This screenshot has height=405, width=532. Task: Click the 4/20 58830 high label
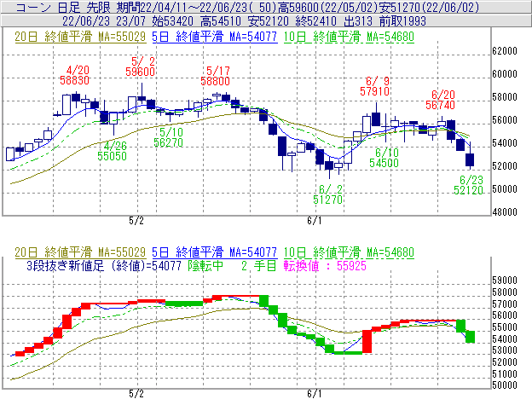pyautogui.click(x=75, y=75)
